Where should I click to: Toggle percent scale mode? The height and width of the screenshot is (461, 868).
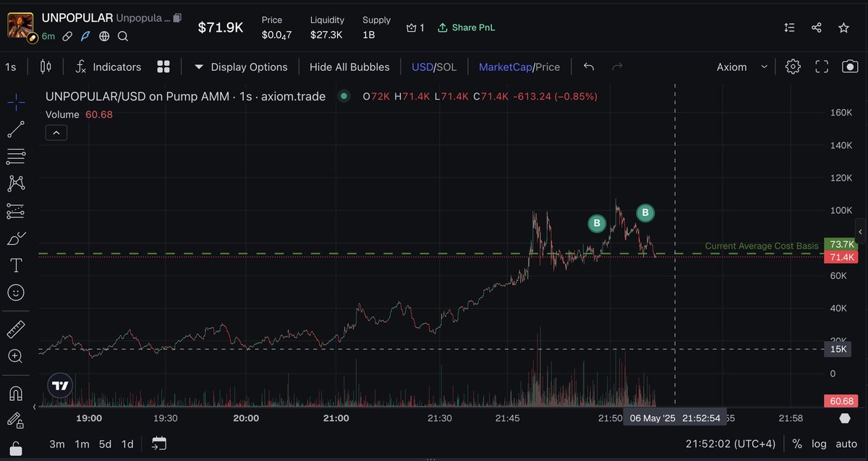[797, 444]
